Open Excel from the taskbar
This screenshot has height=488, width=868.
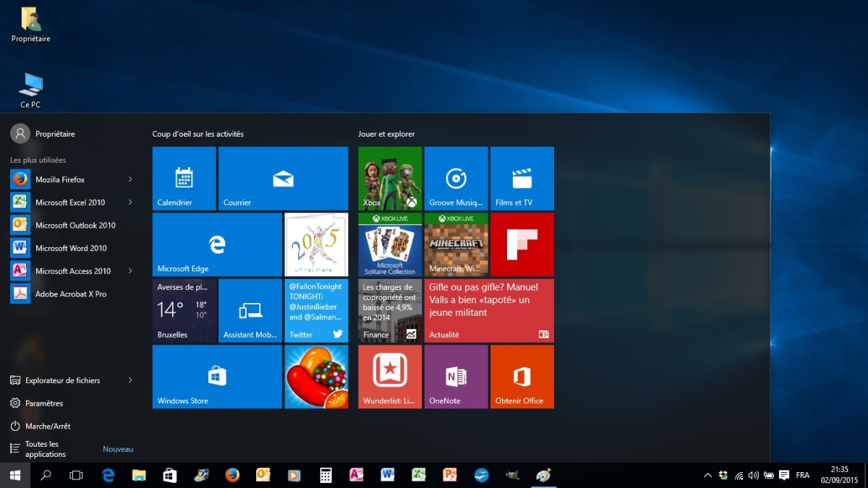click(x=419, y=475)
